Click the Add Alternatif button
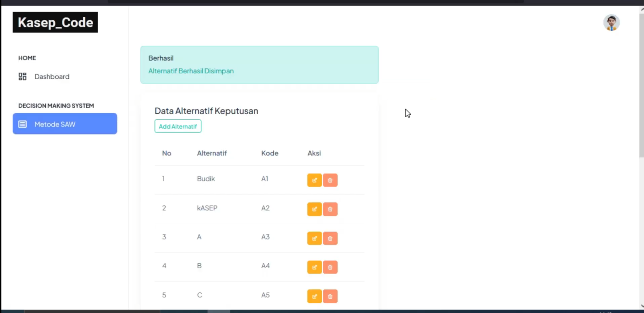644x313 pixels. coord(178,126)
